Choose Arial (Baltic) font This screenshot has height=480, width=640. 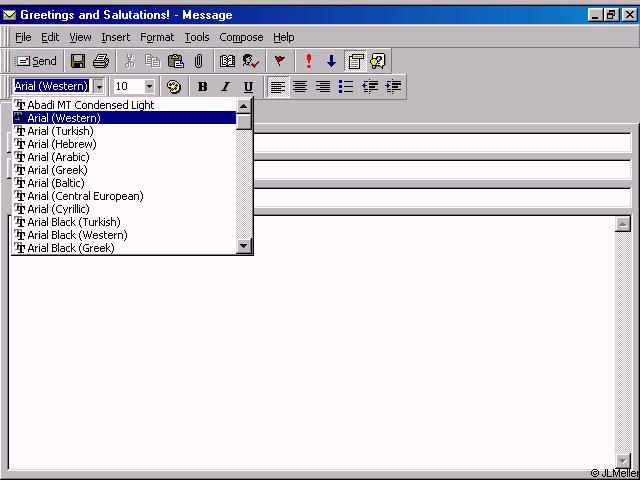tap(124, 183)
